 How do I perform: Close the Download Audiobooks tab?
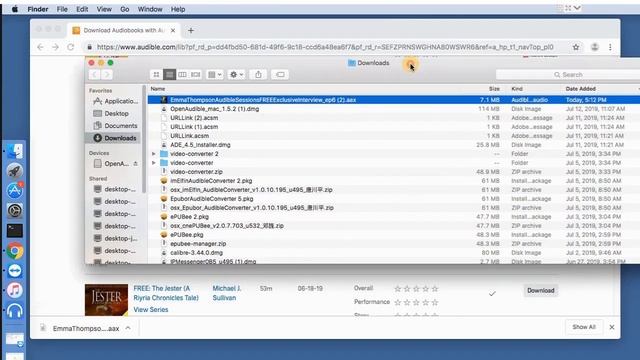(173, 30)
